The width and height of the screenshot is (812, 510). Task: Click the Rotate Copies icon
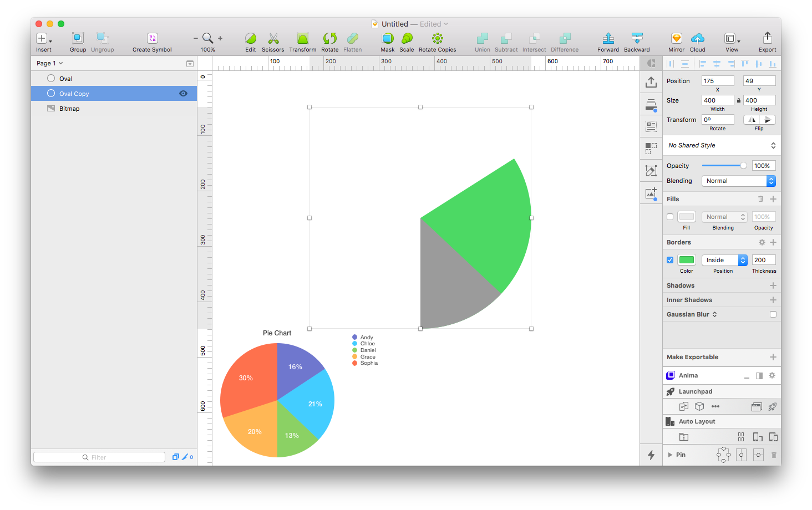tap(437, 38)
